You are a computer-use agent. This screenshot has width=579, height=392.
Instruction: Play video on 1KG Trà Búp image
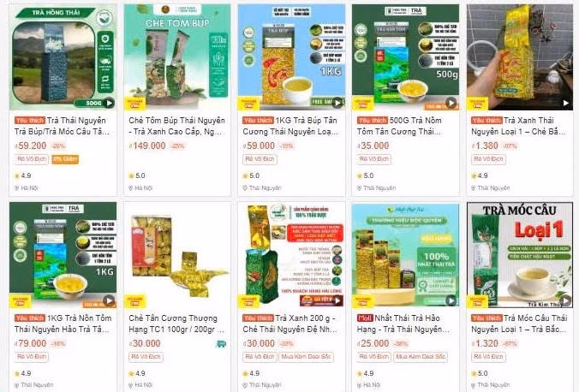pyautogui.click(x=337, y=103)
